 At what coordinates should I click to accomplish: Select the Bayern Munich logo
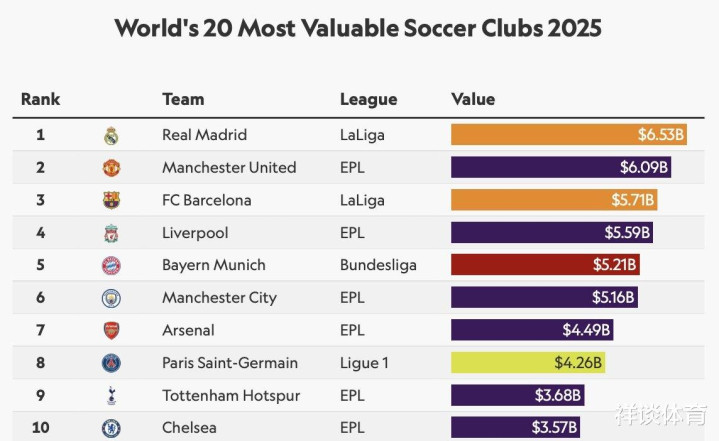tap(111, 265)
